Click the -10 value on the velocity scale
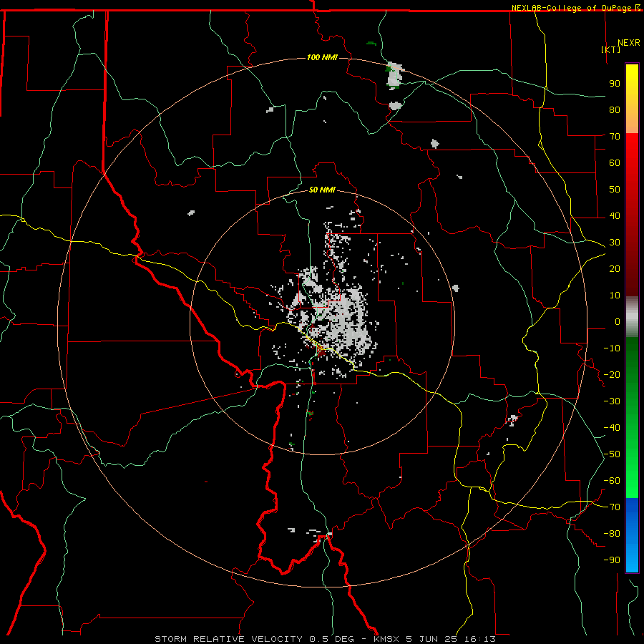The height and width of the screenshot is (644, 644). pyautogui.click(x=612, y=348)
